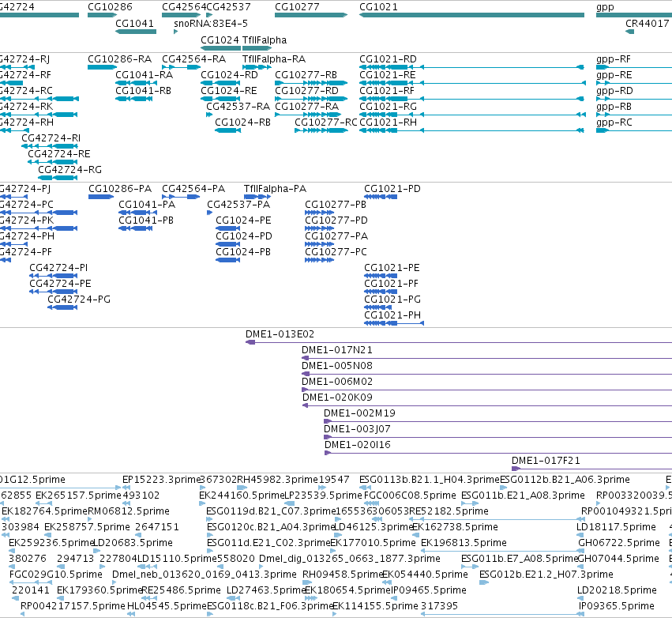The width and height of the screenshot is (672, 618).
Task: Click the DME1-006M02 clone label
Action: pyautogui.click(x=337, y=382)
